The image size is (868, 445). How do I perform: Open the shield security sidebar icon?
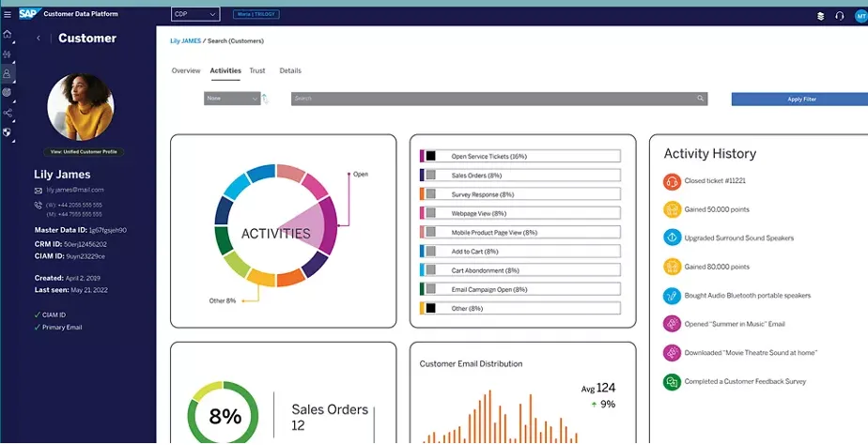(8, 132)
